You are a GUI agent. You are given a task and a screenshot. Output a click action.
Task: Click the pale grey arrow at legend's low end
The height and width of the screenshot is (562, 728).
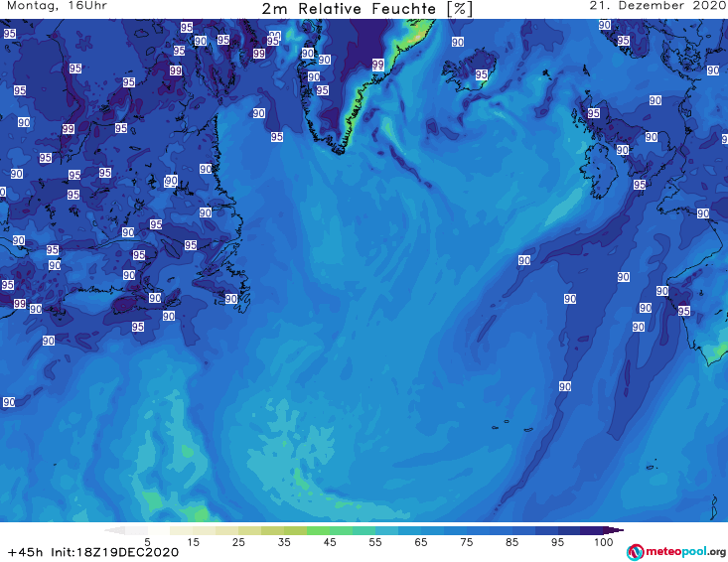click(x=114, y=530)
